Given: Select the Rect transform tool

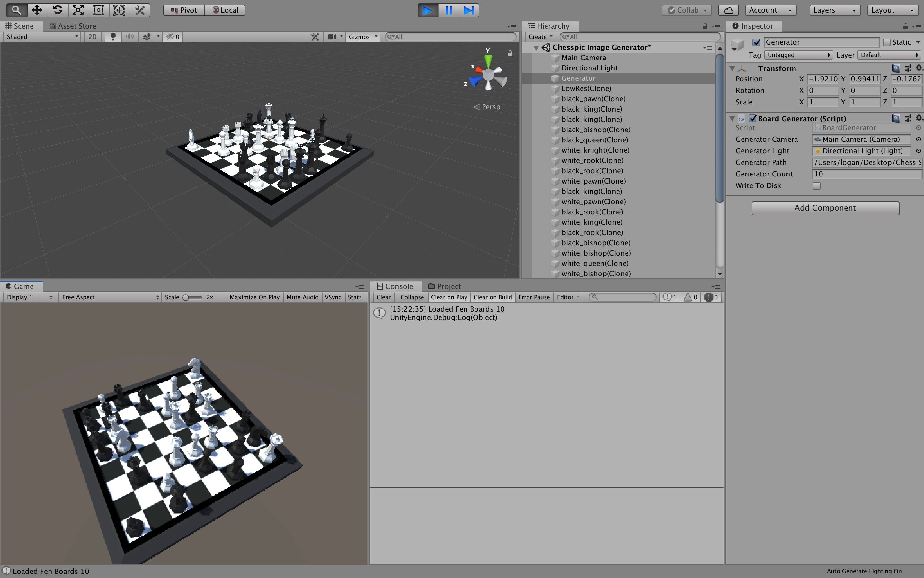Looking at the screenshot, I should (99, 10).
